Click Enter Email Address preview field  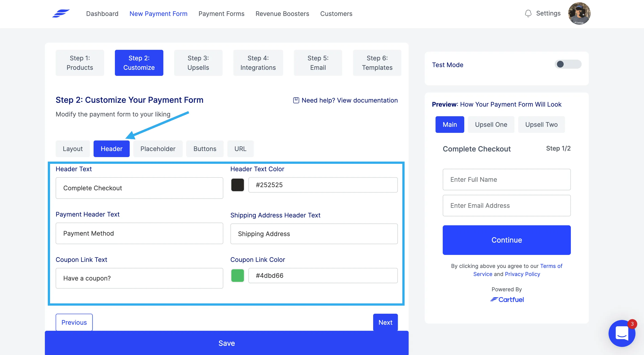[507, 206]
